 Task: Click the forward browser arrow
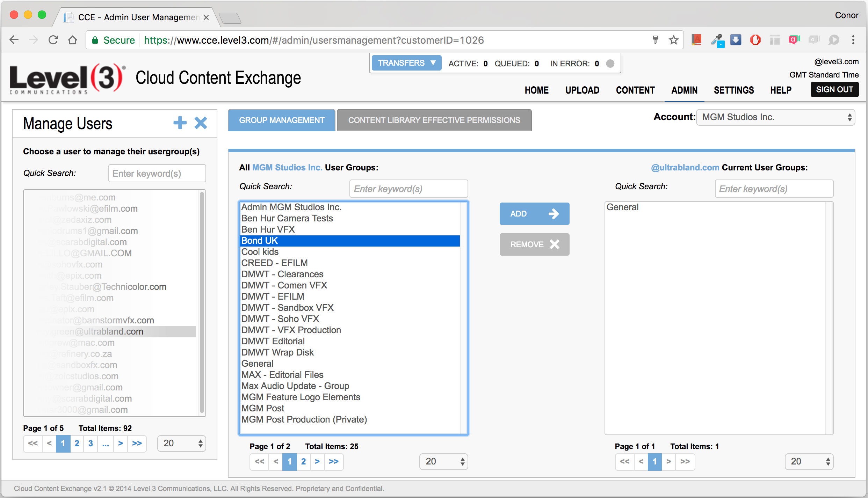click(x=34, y=40)
